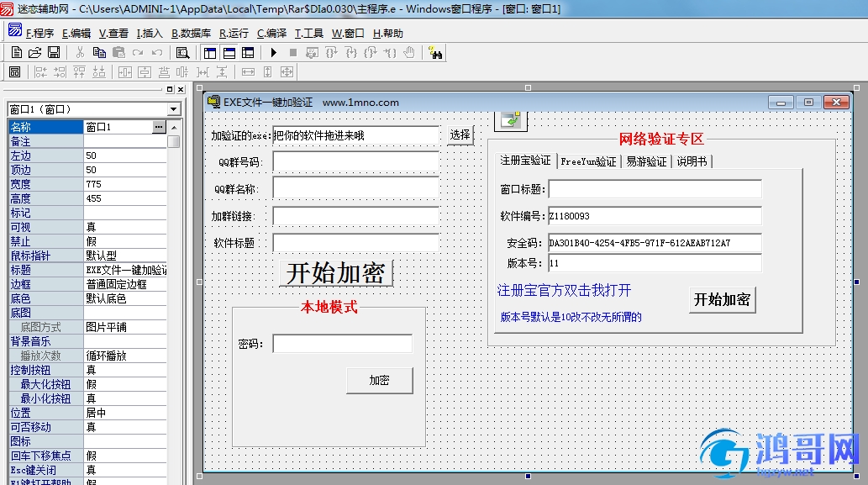The width and height of the screenshot is (868, 485).
Task: Click 开始加密 button in 网络验证专区 panel
Action: point(723,299)
